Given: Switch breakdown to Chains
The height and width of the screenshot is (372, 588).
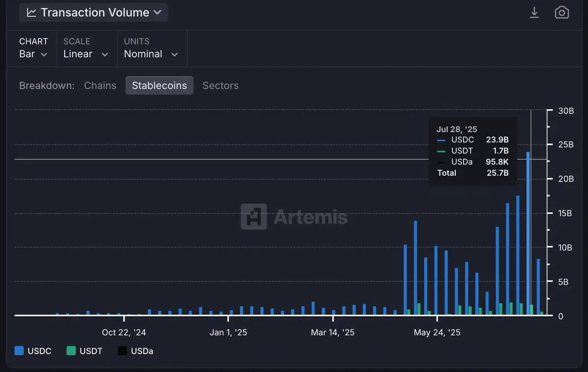Looking at the screenshot, I should click(x=100, y=85).
